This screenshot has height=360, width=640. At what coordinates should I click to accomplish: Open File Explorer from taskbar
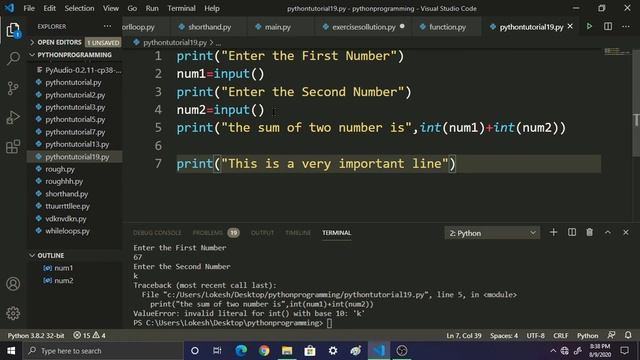(287, 351)
